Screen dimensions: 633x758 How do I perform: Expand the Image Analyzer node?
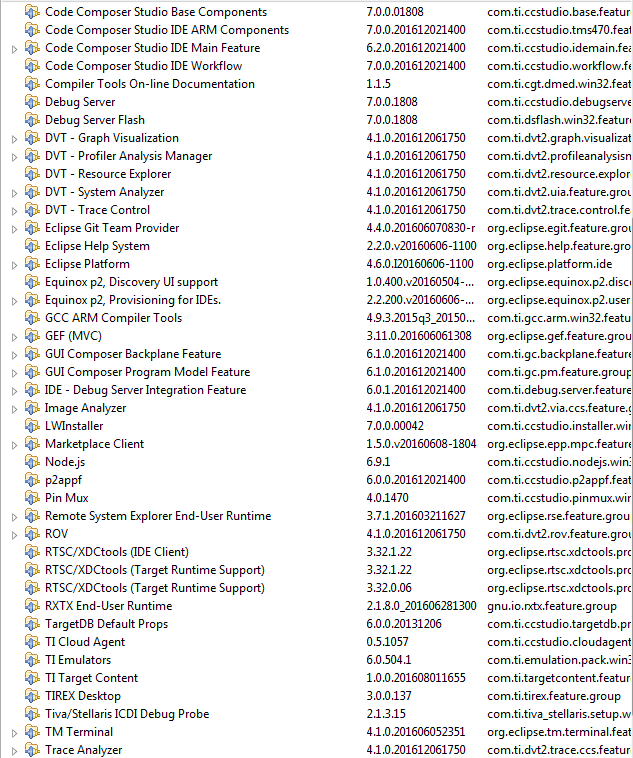coord(15,409)
